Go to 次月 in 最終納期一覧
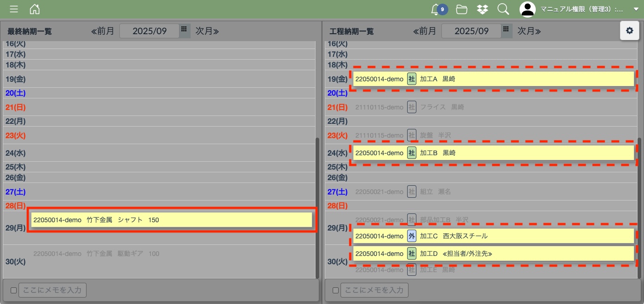 point(207,31)
